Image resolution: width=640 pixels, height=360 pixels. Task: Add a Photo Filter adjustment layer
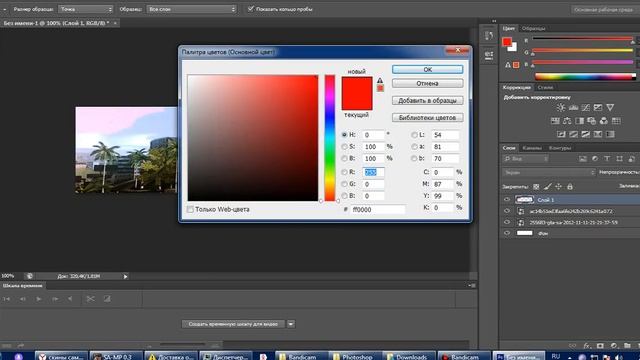coord(592,121)
